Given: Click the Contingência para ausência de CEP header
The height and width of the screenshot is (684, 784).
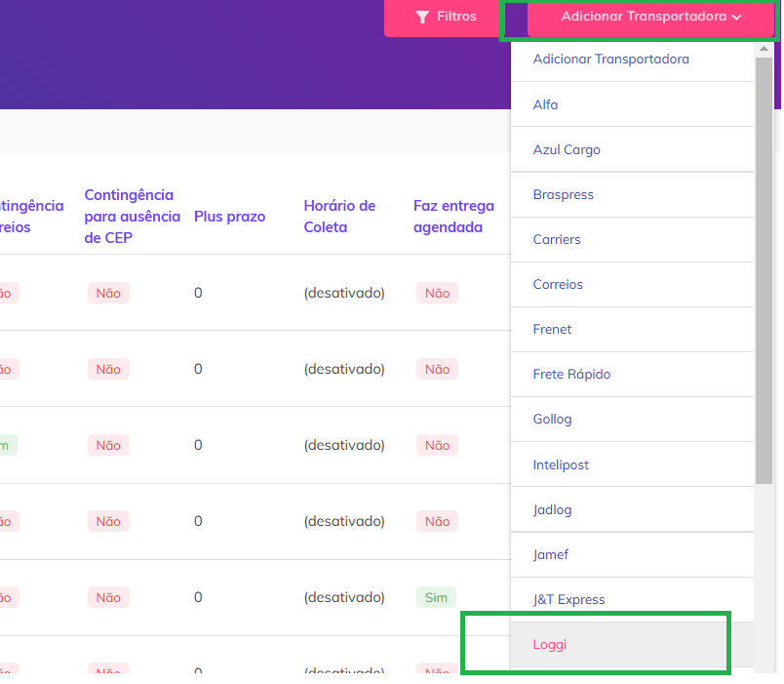Looking at the screenshot, I should click(x=133, y=217).
